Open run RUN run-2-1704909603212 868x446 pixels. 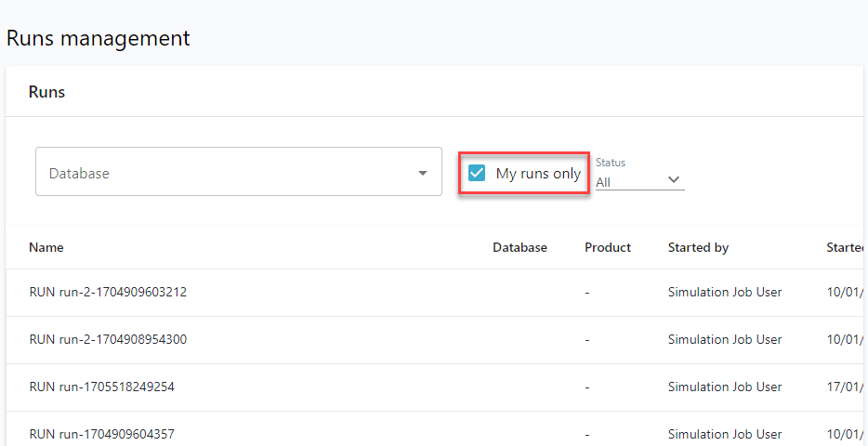pyautogui.click(x=108, y=292)
